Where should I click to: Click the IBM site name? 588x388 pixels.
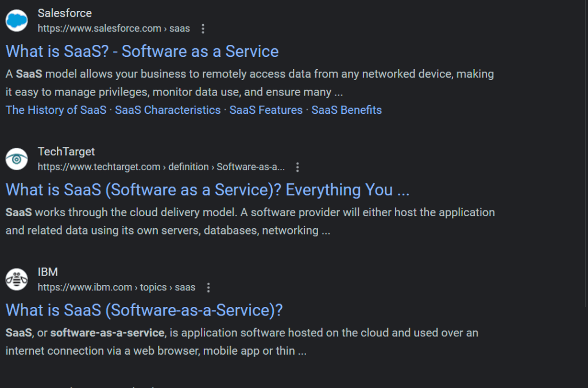pyautogui.click(x=48, y=272)
